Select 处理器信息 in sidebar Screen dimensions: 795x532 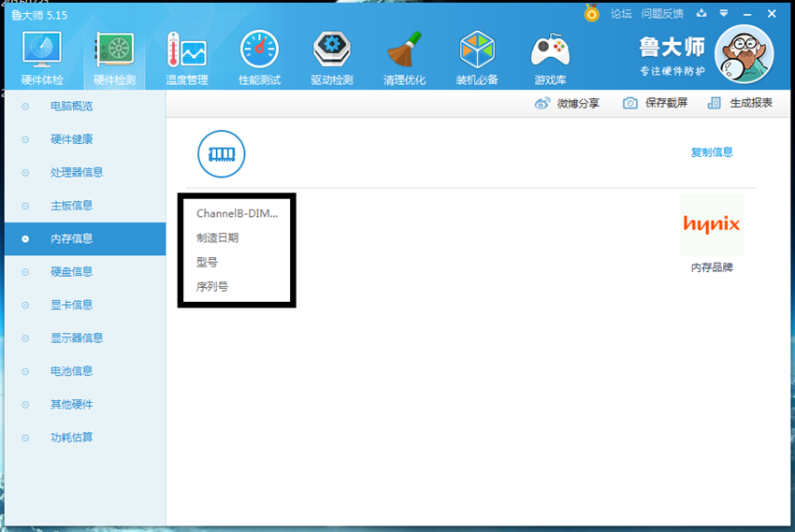click(85, 172)
